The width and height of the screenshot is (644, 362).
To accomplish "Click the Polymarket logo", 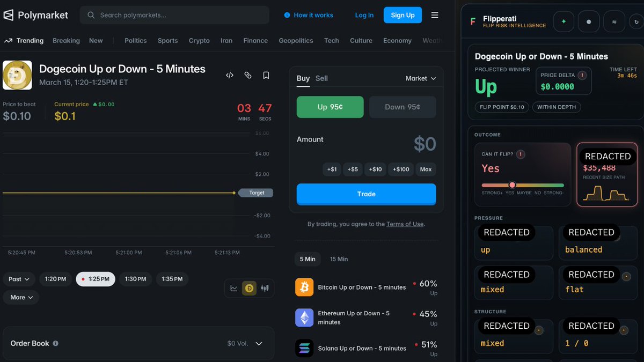I will click(x=36, y=15).
